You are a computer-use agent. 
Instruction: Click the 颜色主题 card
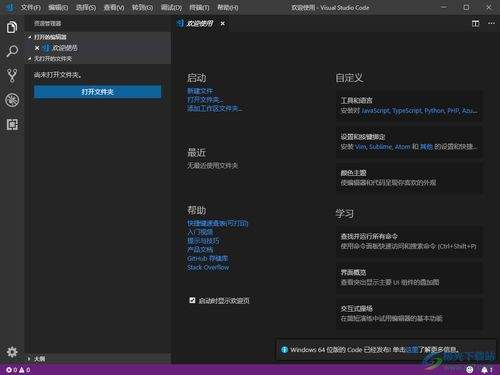point(409,178)
